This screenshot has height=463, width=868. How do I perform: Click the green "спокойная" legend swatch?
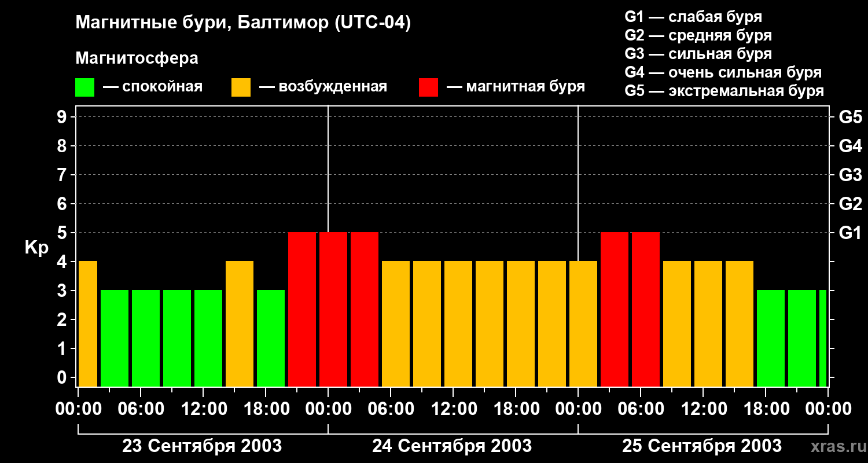pyautogui.click(x=84, y=87)
